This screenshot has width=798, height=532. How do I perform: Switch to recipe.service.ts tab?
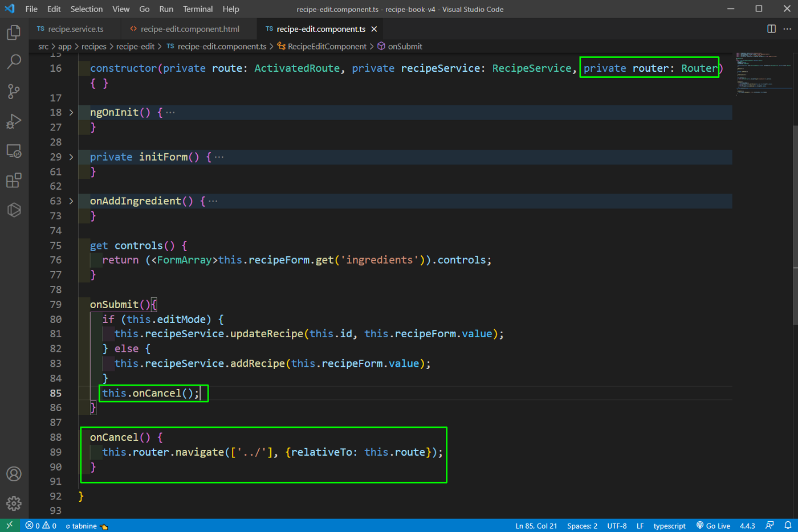[75, 29]
